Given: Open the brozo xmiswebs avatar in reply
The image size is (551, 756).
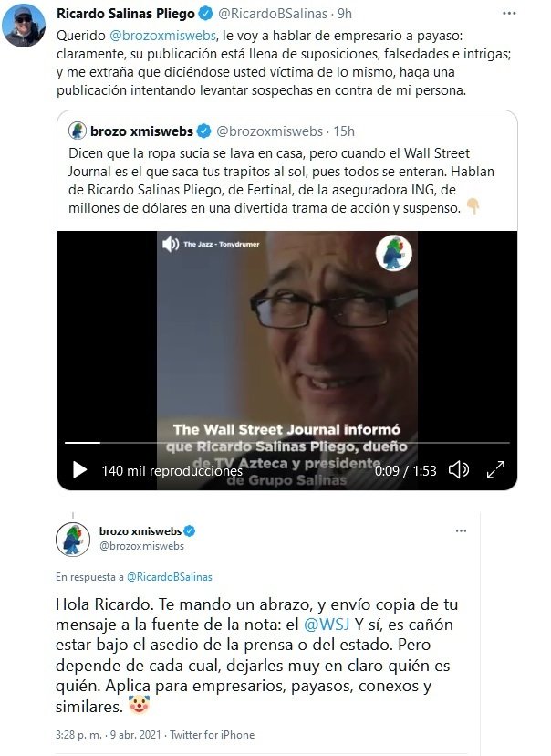Looking at the screenshot, I should click(73, 540).
